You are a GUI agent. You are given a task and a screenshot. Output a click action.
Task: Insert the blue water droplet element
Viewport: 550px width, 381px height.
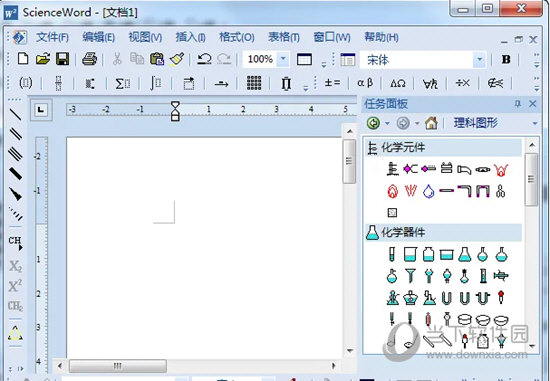pyautogui.click(x=428, y=191)
